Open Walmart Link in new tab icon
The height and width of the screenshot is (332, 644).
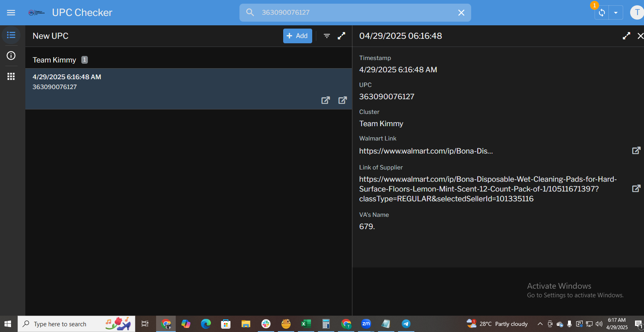click(x=636, y=151)
